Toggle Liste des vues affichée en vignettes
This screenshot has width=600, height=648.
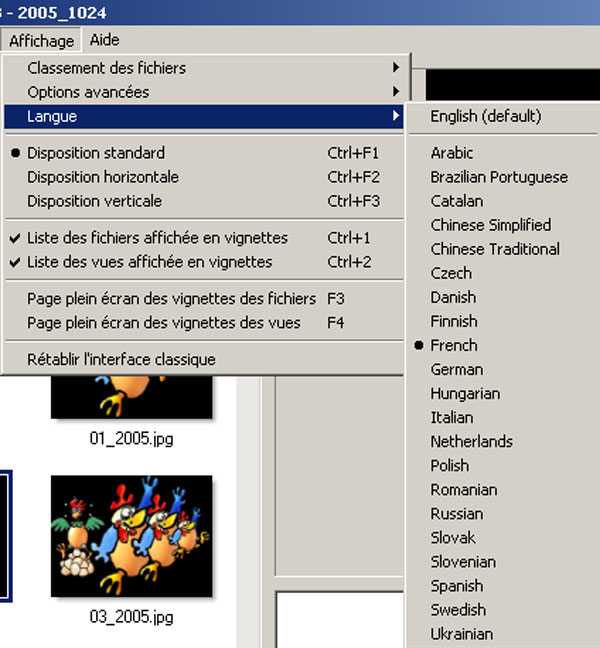pyautogui.click(x=204, y=262)
